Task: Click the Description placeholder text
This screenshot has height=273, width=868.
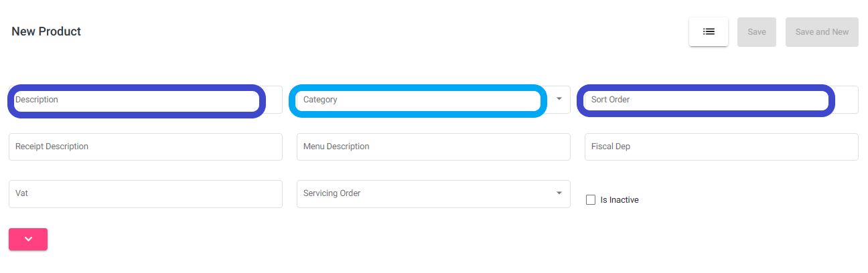Action: click(37, 100)
